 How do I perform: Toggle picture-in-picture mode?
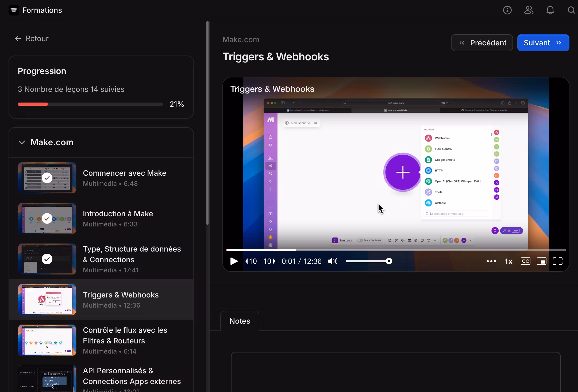541,261
